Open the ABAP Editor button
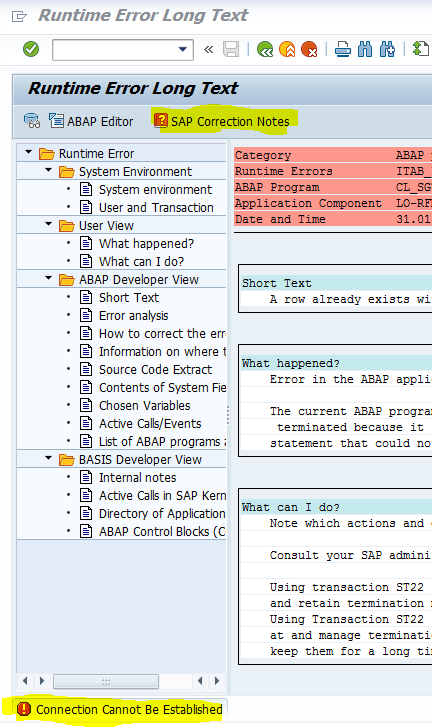Screen dimensions: 432x728 [91, 122]
